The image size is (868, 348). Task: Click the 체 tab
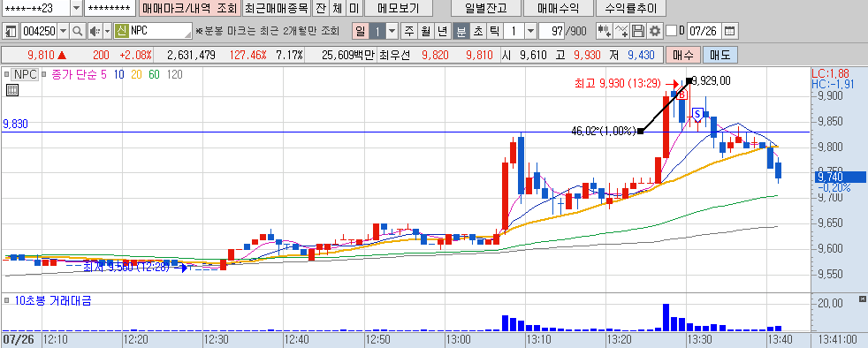(337, 8)
